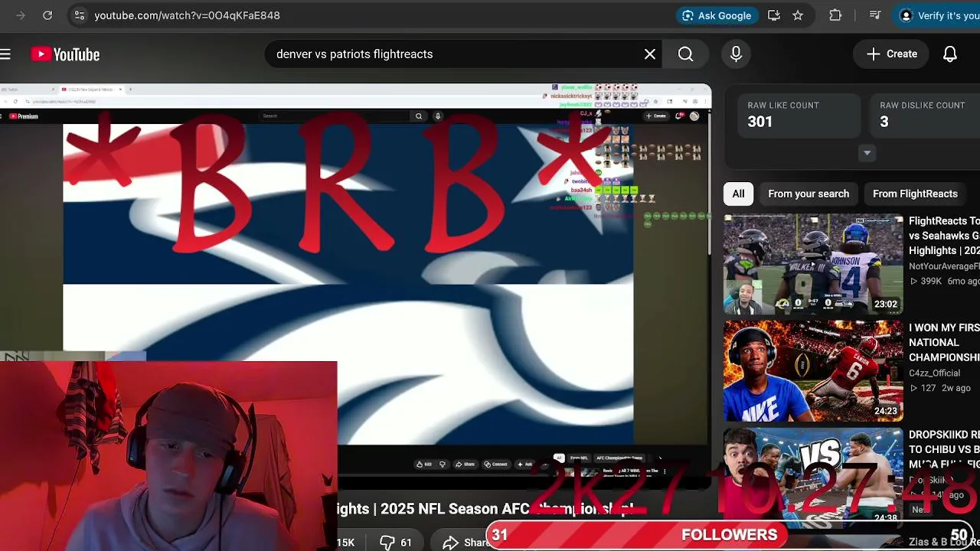Click the install app icon in address bar
This screenshot has width=980, height=551.
point(773,15)
